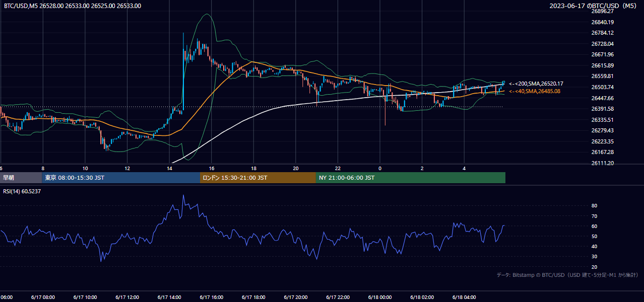Click RSI axis level 80
Image resolution: width=644 pixels, height=302 pixels.
[x=595, y=206]
